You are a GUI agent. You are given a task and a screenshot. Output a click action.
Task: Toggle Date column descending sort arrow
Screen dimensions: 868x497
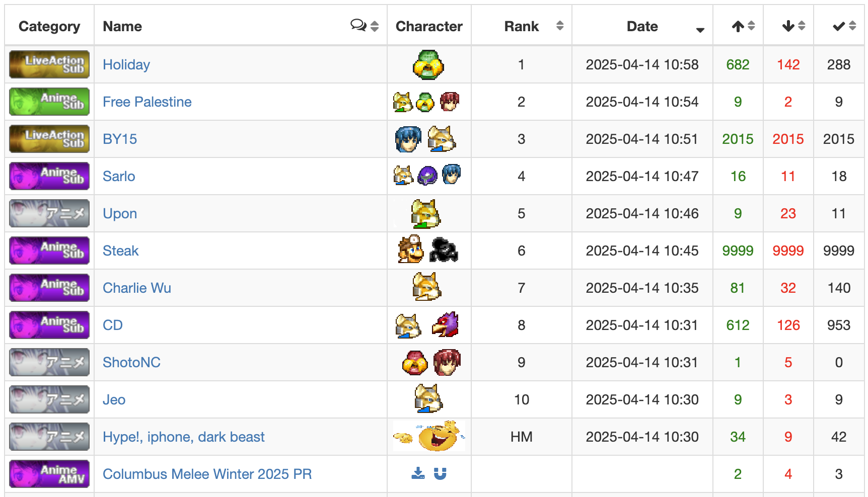point(700,30)
